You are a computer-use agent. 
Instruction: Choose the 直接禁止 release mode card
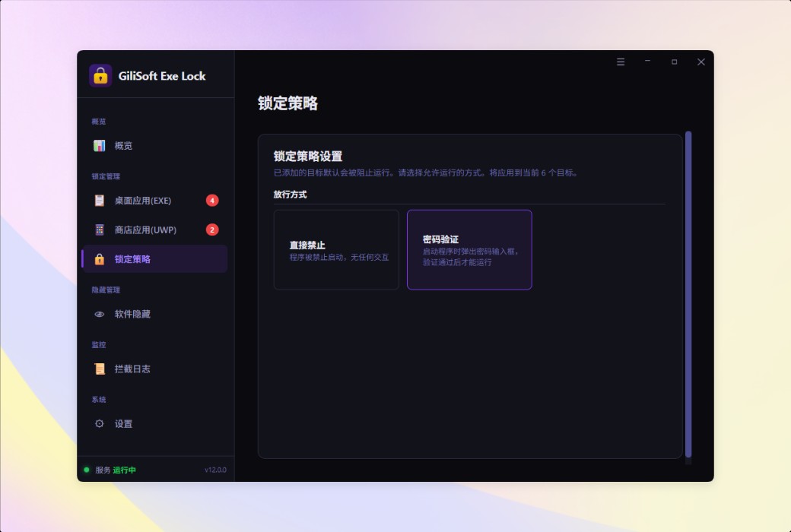[x=336, y=250]
